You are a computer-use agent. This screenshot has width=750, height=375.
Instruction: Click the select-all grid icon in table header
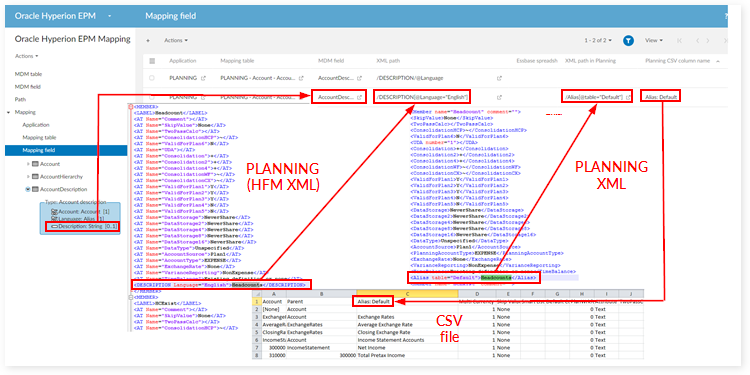(x=152, y=61)
